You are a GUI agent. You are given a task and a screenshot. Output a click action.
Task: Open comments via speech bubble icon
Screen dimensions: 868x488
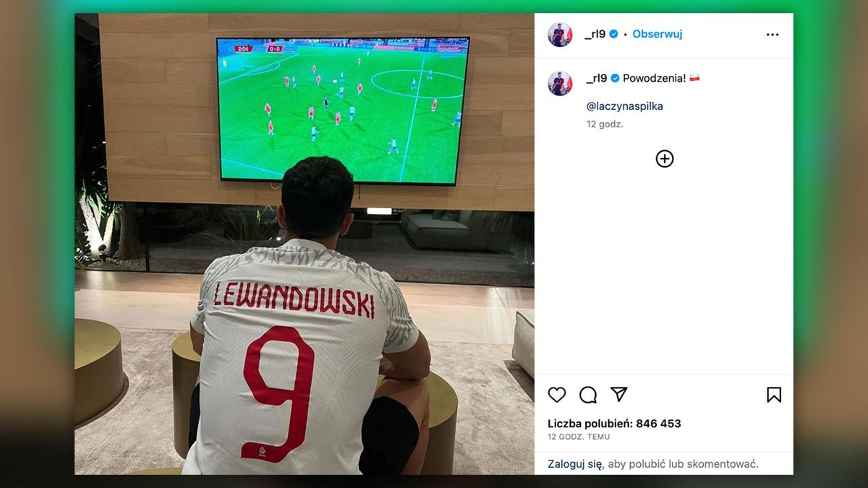[588, 395]
